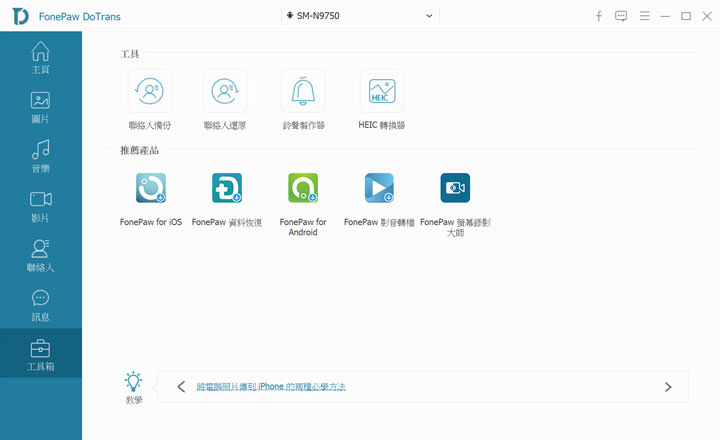Click the 'HEIC 轉換器' label text

point(382,125)
